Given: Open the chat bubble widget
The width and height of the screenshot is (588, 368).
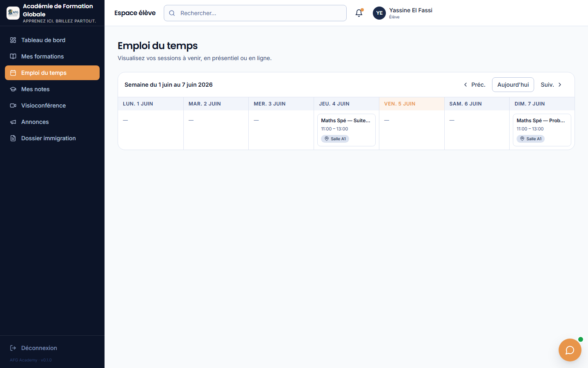Looking at the screenshot, I should (570, 350).
